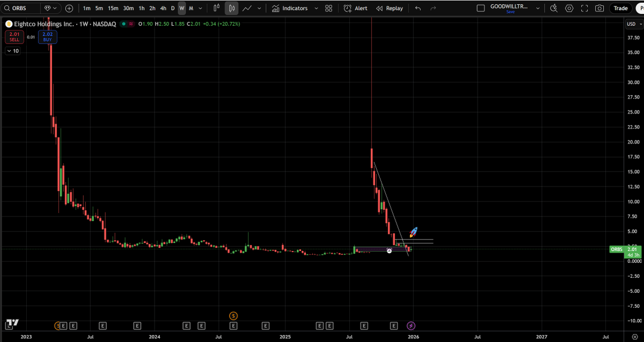Viewport: 644px width, 342px height.
Task: Expand the chart style dropdown arrow
Action: pyautogui.click(x=260, y=8)
